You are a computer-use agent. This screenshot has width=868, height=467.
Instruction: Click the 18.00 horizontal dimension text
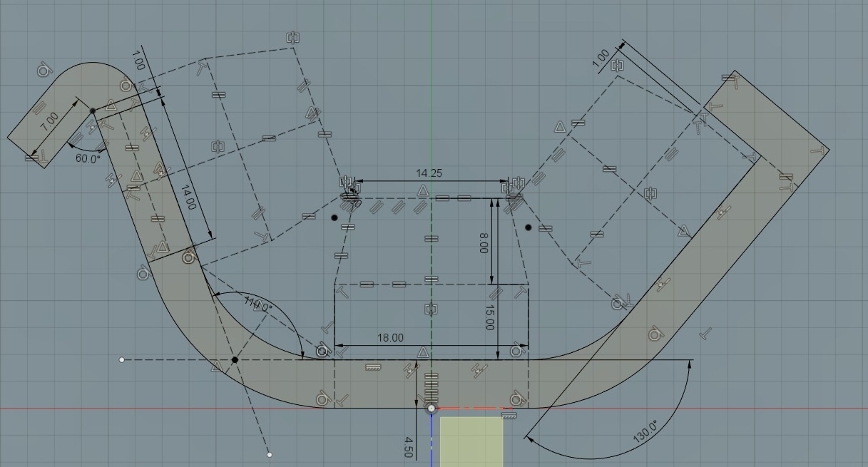tap(390, 339)
